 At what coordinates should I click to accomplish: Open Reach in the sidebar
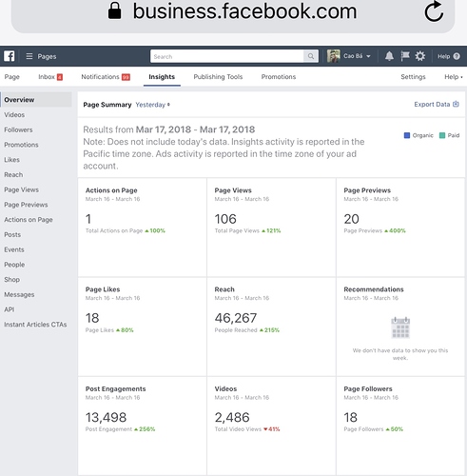click(x=13, y=174)
